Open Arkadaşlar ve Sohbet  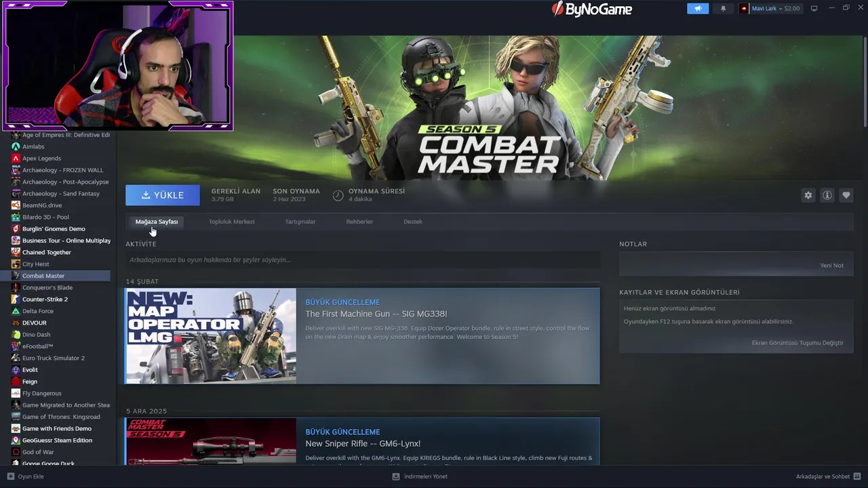coord(823,476)
